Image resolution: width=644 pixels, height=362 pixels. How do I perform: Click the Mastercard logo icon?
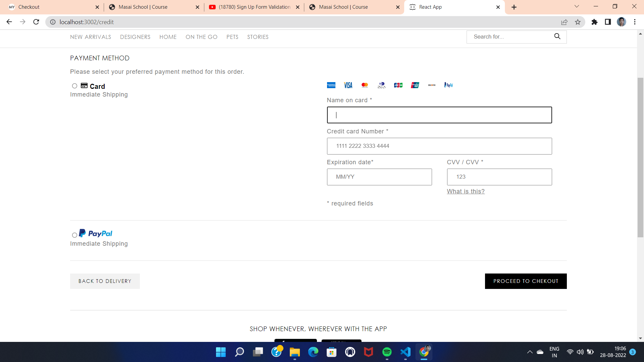point(365,85)
